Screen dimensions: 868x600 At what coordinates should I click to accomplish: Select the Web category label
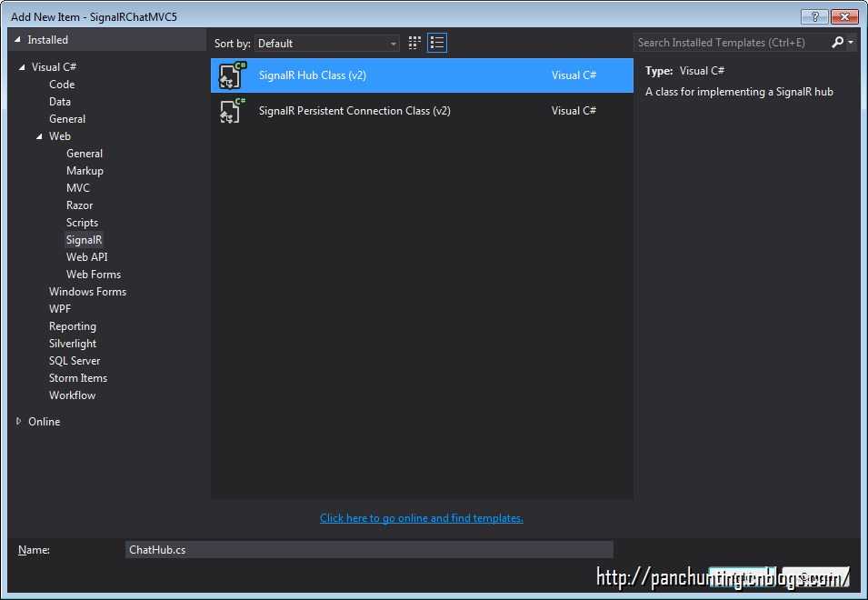pyautogui.click(x=59, y=136)
